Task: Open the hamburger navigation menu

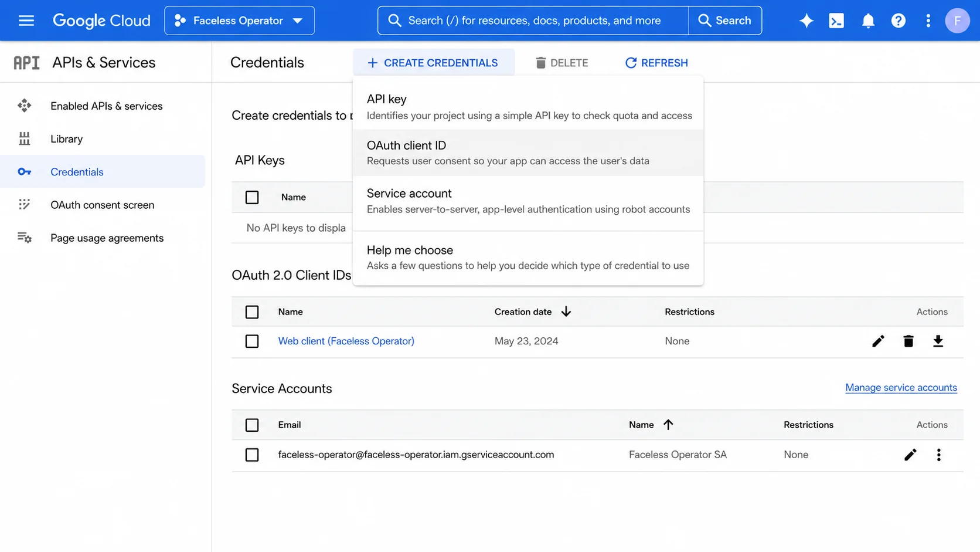Action: pos(26,21)
